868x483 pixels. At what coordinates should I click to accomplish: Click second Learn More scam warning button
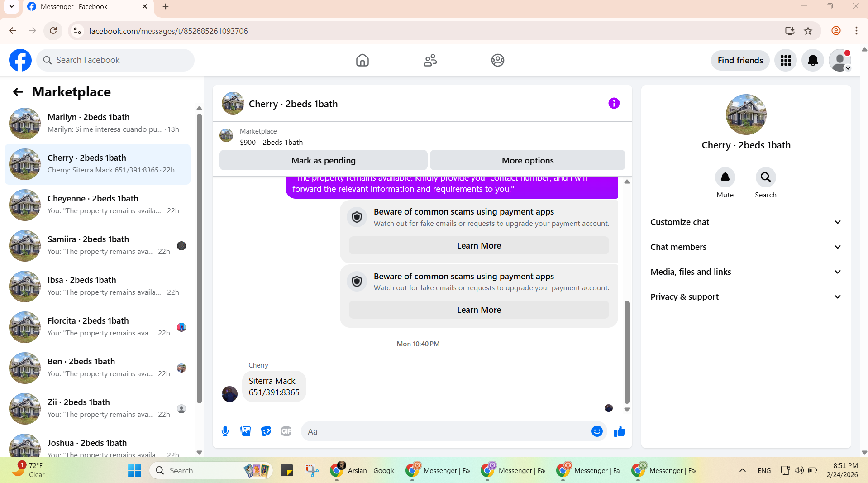479,310
